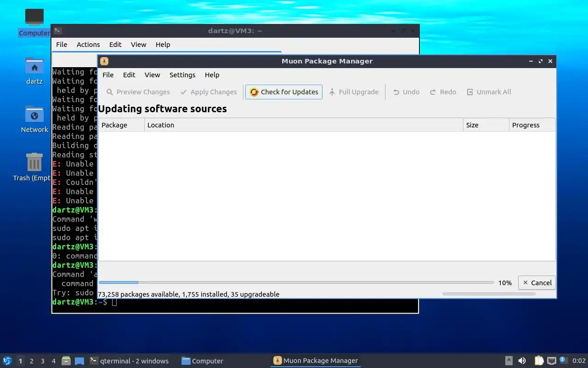The height and width of the screenshot is (368, 588).
Task: Click the 'Updating software sources' heading
Action: pyautogui.click(x=163, y=109)
